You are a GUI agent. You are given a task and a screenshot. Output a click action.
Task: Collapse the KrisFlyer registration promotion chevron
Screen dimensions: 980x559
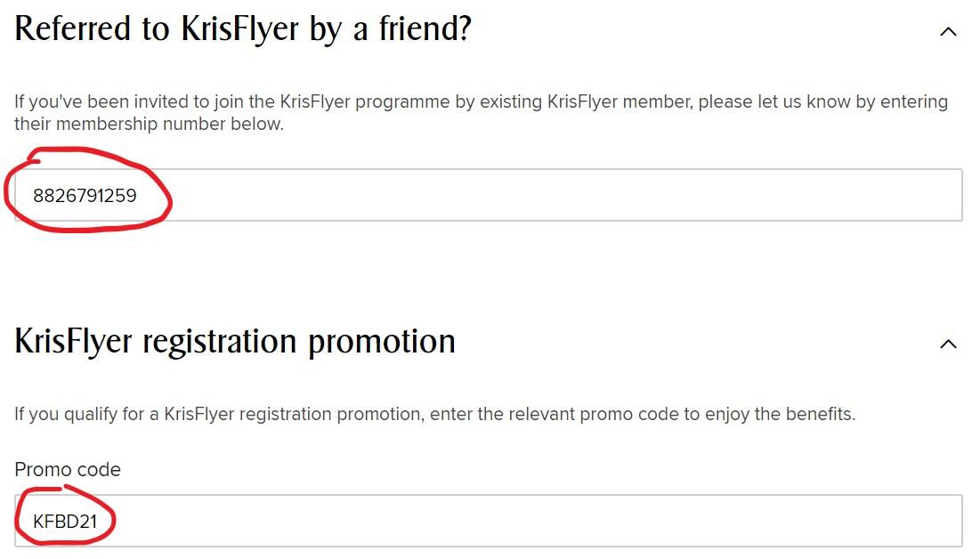[x=948, y=344]
